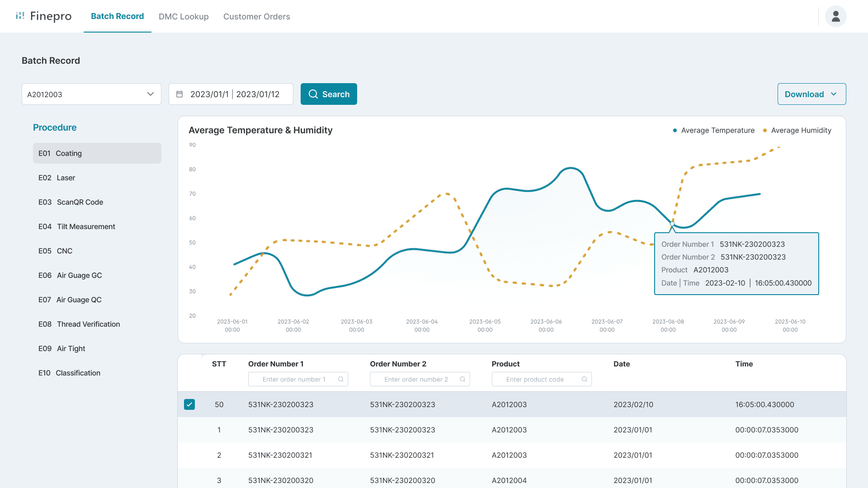The image size is (868, 488).
Task: Open the user profile avatar
Action: click(835, 16)
